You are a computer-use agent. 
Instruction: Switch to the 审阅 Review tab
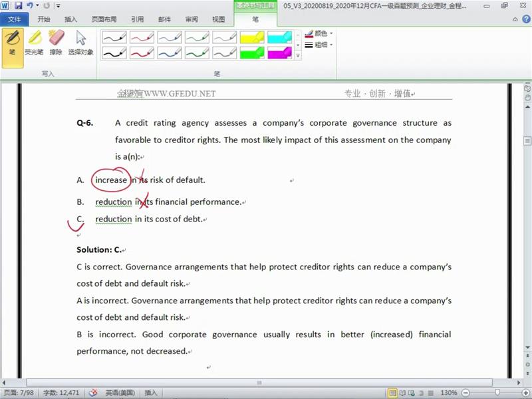point(192,19)
